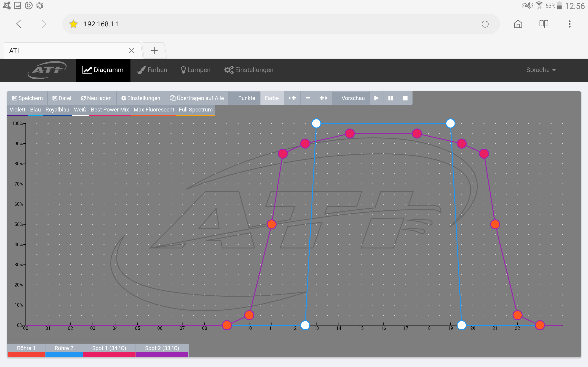This screenshot has height=367, width=588.
Task: Open browser three-dot overflow menu
Action: [x=570, y=24]
